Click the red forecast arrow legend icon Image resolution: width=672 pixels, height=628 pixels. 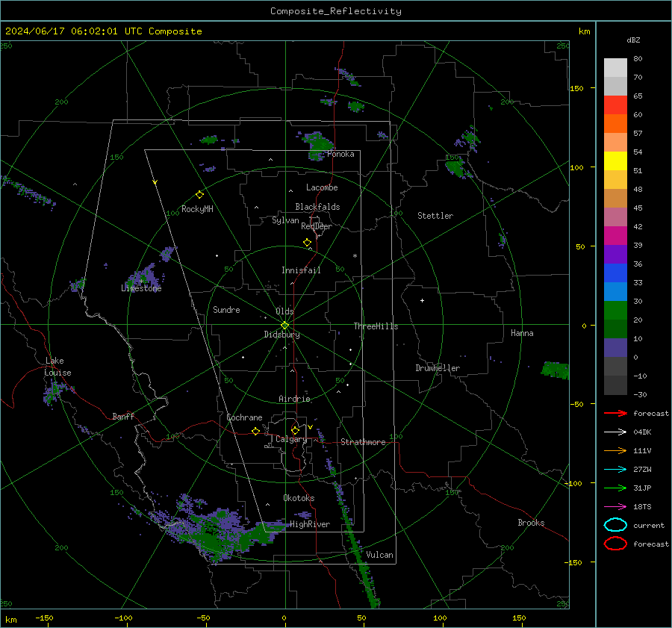615,413
